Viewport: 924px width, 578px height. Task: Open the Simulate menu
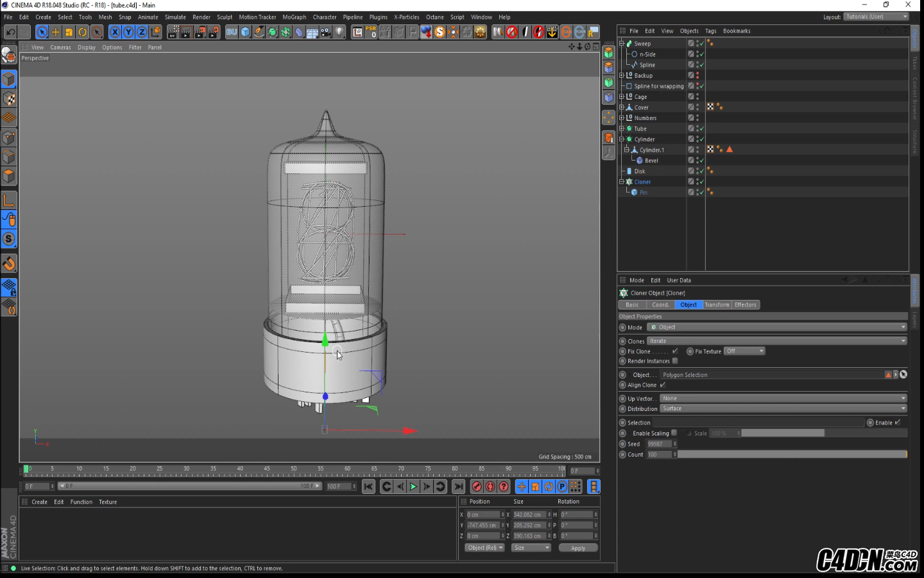175,17
